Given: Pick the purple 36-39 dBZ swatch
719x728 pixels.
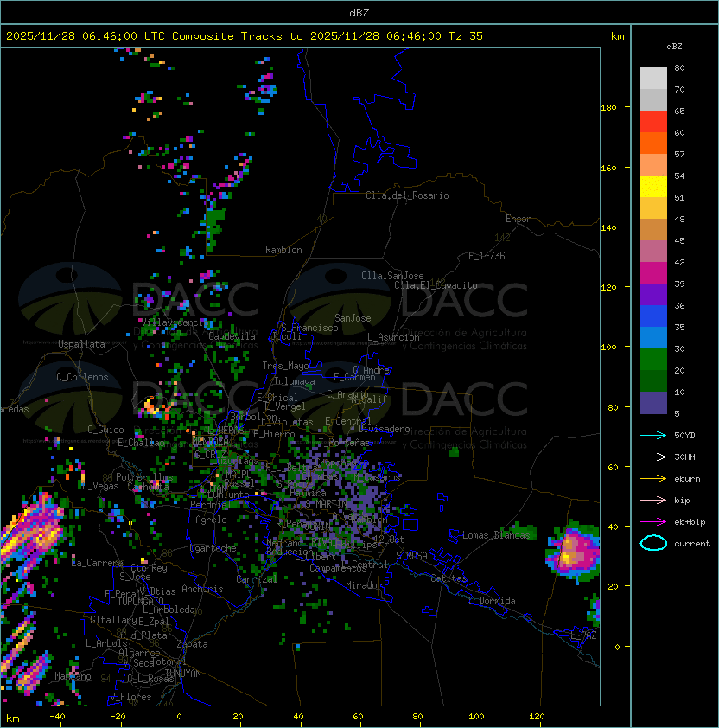Looking at the screenshot, I should pyautogui.click(x=653, y=294).
